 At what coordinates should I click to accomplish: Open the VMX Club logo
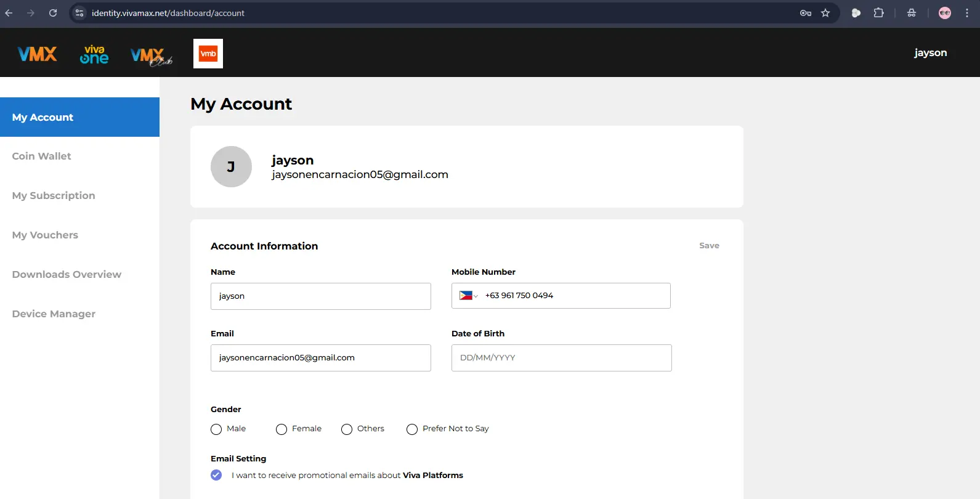click(x=152, y=57)
